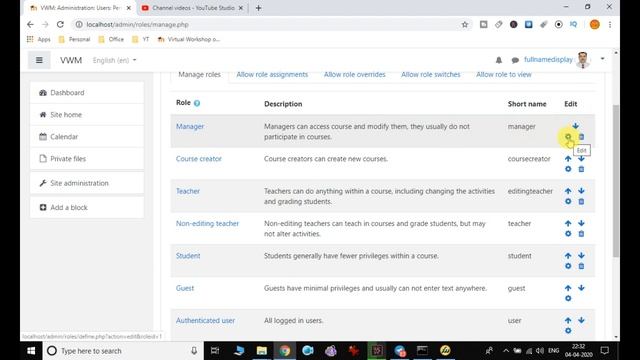This screenshot has width=640, height=360.
Task: Open the fullnamedisplay user link
Action: pyautogui.click(x=548, y=60)
